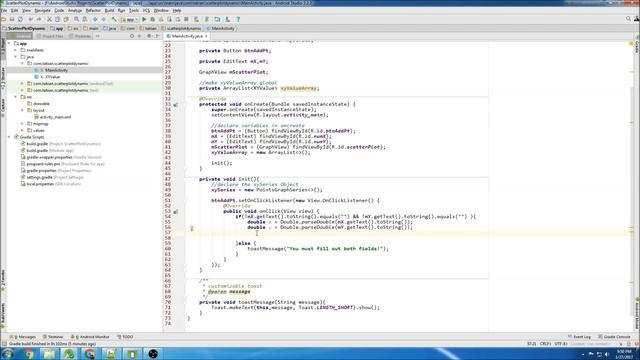Open File Explorer from the taskbar
Image resolution: width=640 pixels, height=360 pixels.
coord(49,353)
